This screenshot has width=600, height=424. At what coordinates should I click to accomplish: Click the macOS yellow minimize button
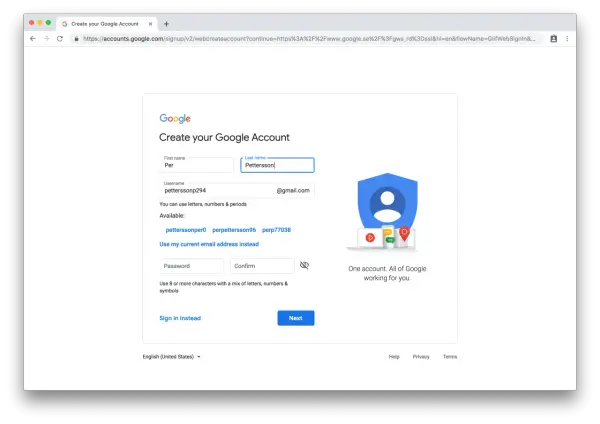(40, 23)
